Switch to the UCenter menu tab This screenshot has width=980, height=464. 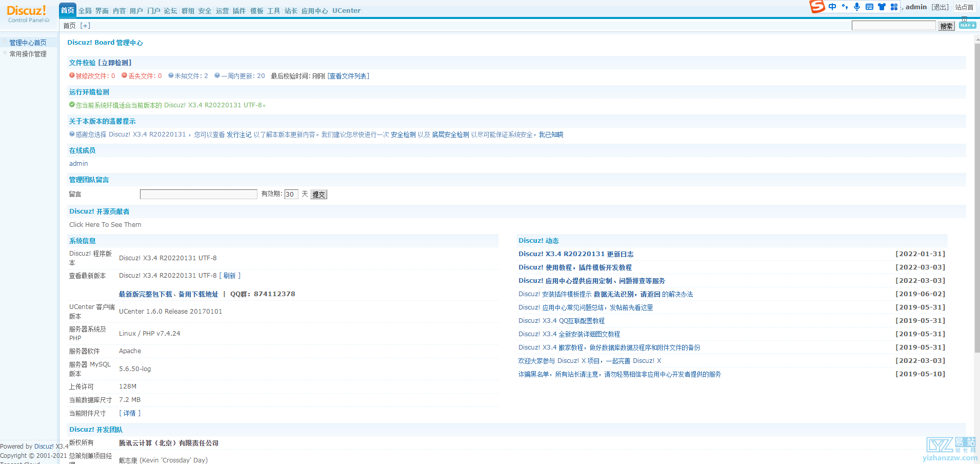[346, 11]
